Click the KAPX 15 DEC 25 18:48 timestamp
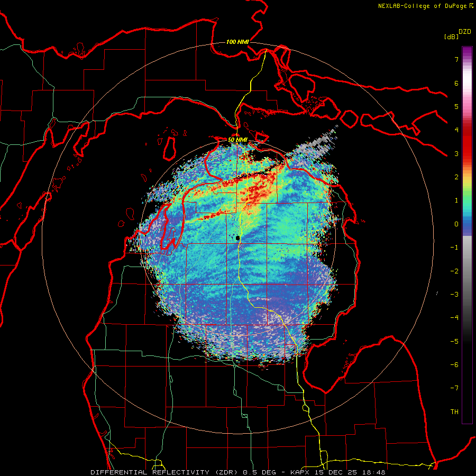This screenshot has height=476, width=476. [x=337, y=472]
